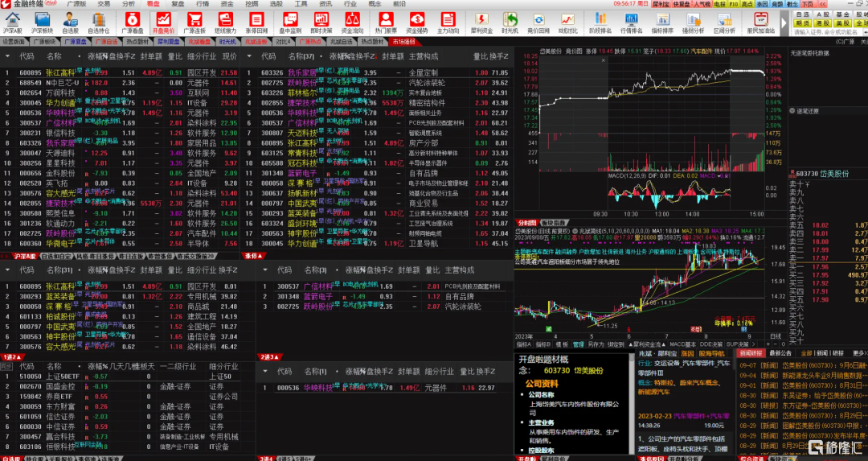The image size is (868, 461).
Task: Click the 另存为 template button
Action: (x=596, y=344)
